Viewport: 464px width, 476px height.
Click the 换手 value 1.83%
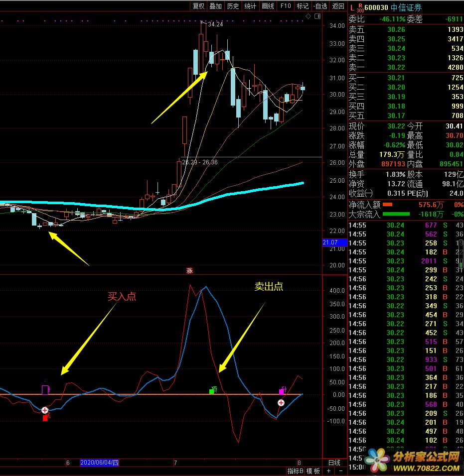tap(395, 175)
